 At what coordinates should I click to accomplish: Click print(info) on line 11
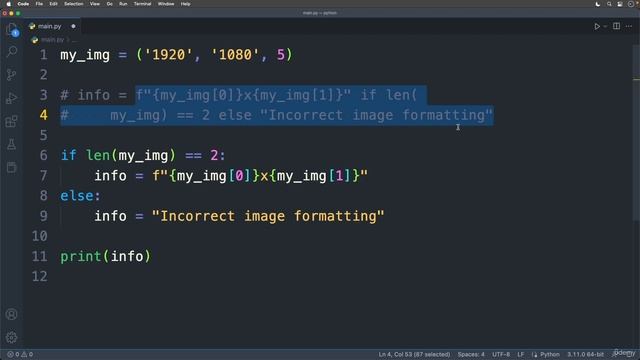click(105, 256)
